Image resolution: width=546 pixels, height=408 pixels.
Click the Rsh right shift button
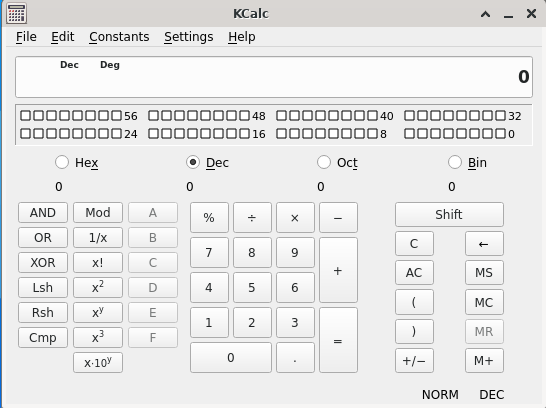tap(43, 313)
